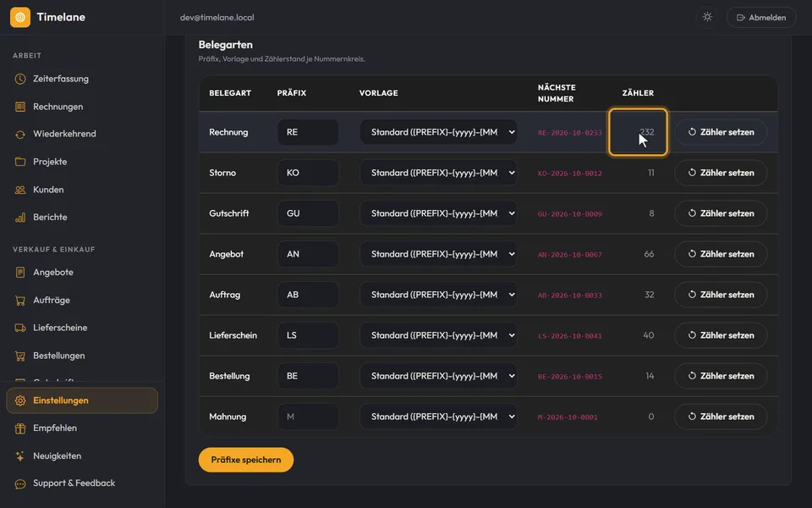The height and width of the screenshot is (508, 812).
Task: Open the Lieferschein template dropdown
Action: pos(439,335)
